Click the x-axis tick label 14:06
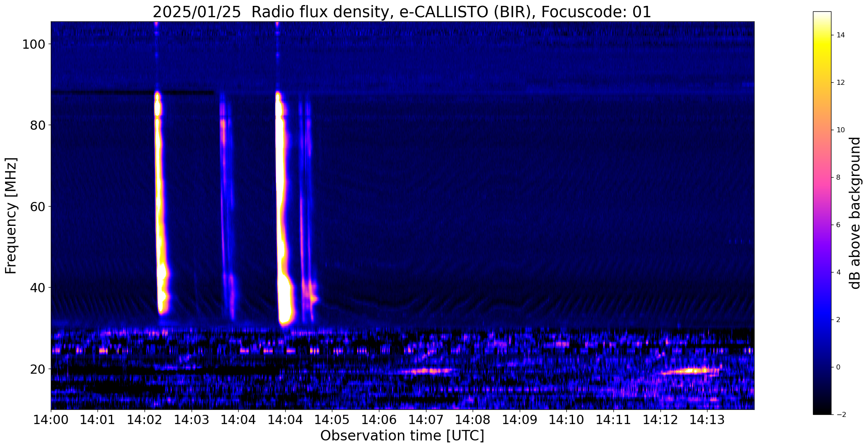 (x=379, y=420)
